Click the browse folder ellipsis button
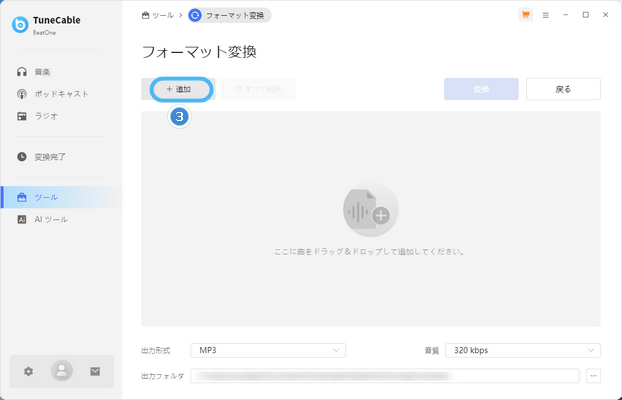This screenshot has width=622, height=400. [593, 376]
